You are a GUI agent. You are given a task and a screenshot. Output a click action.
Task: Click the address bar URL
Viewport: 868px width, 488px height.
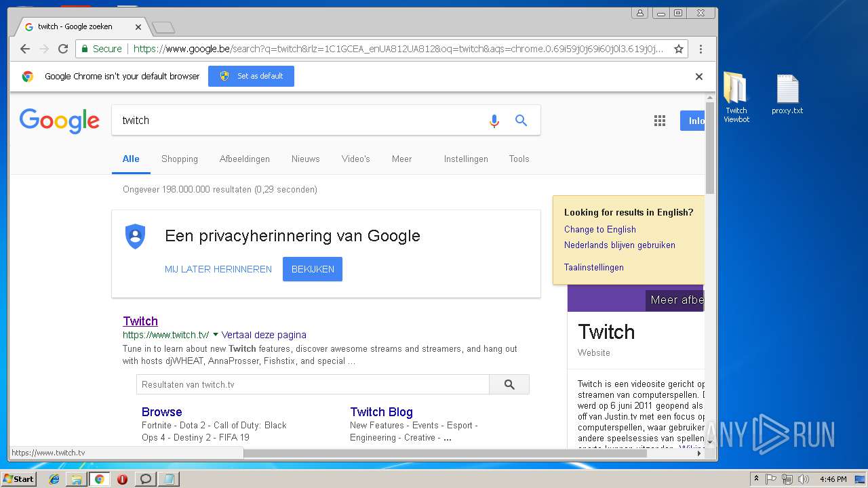399,49
